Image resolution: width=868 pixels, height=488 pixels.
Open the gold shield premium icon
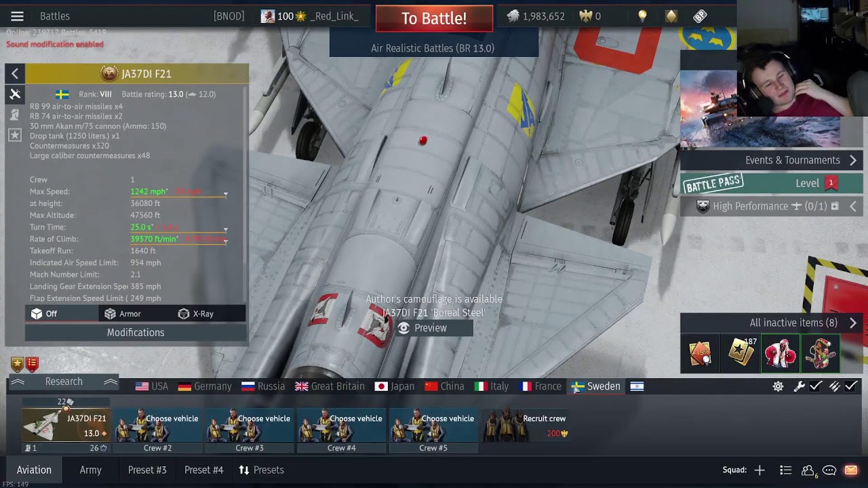[671, 16]
